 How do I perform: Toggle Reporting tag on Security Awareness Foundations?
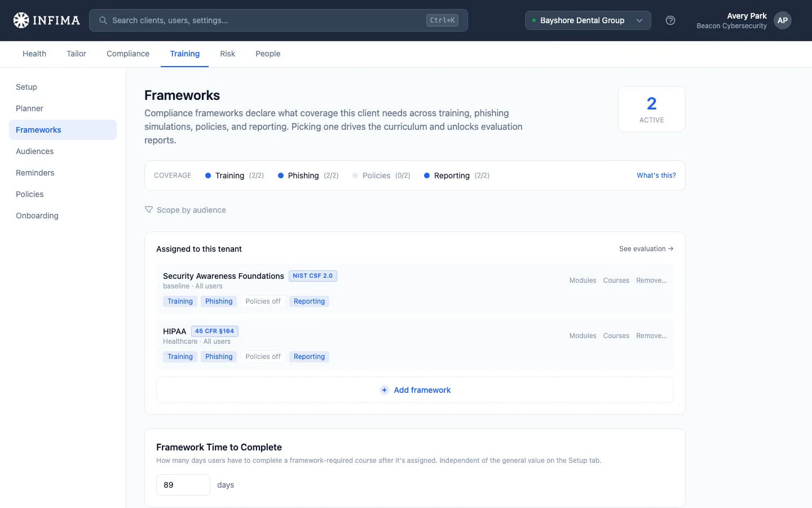coord(309,301)
